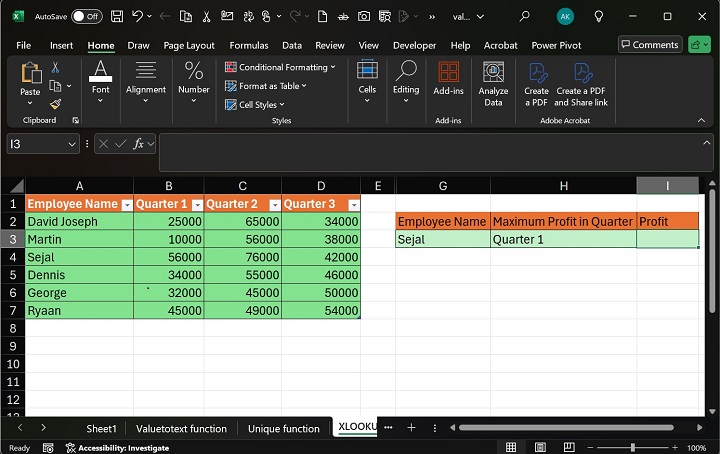Switch to the Unique function sheet tab
The image size is (720, 454).
[284, 428]
